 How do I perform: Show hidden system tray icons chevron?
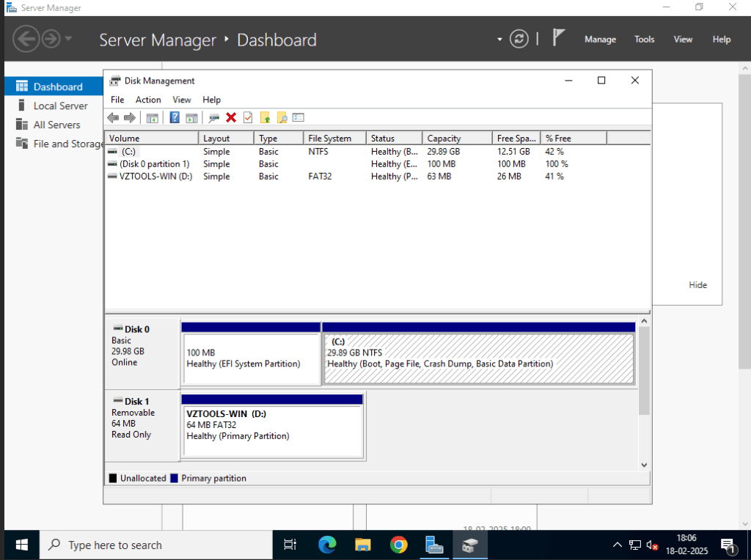618,545
